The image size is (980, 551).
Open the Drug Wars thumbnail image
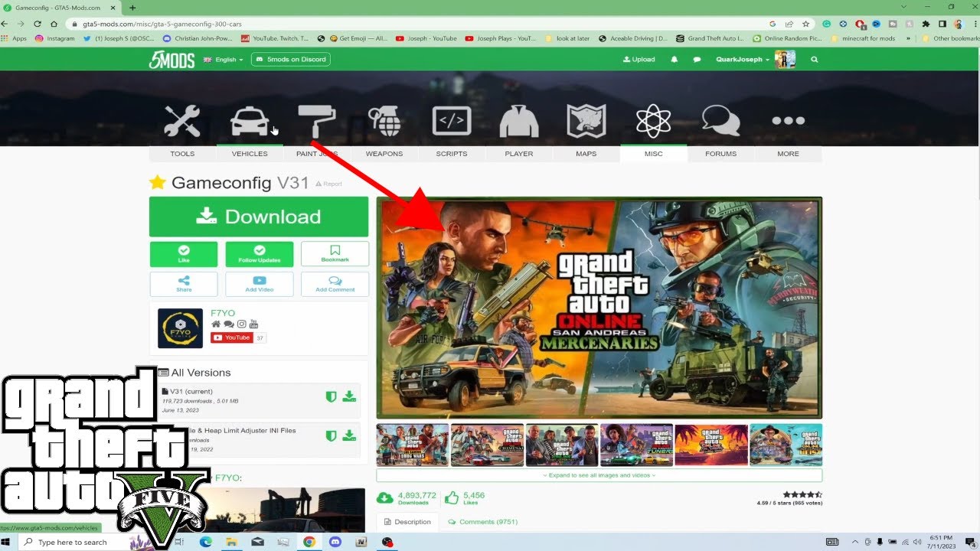click(x=413, y=445)
